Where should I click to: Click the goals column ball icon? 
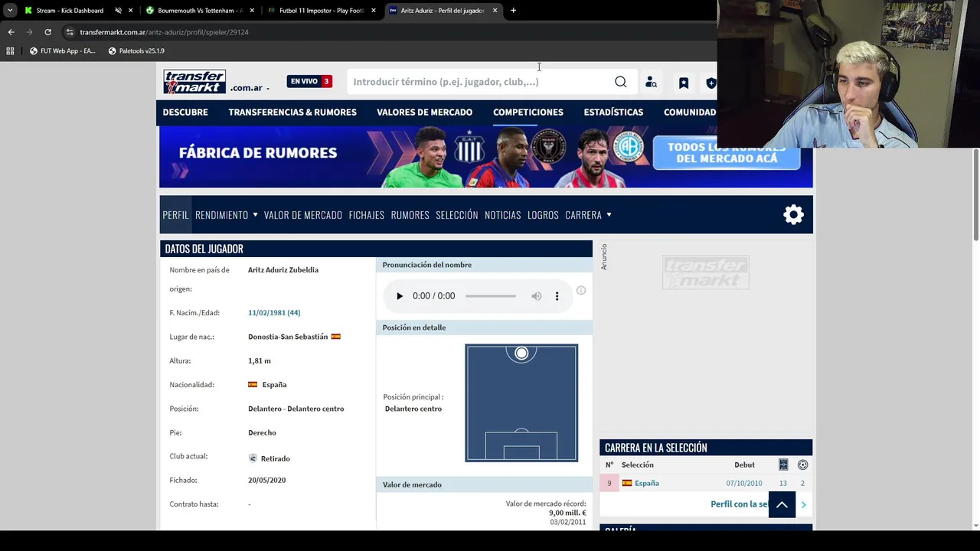point(802,465)
